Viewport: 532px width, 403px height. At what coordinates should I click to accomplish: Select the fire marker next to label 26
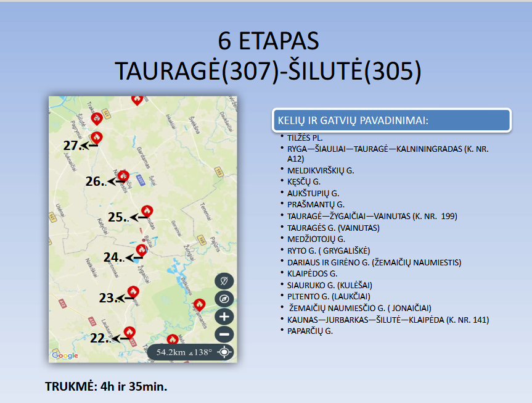123,175
